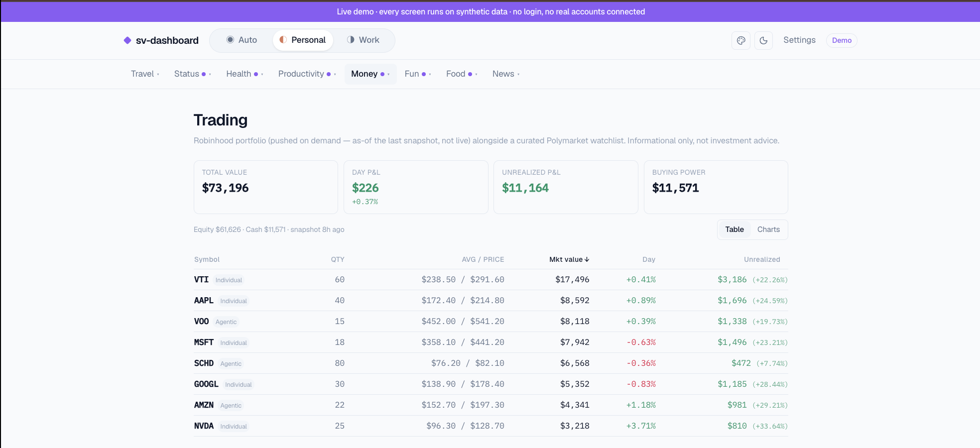Click the AMZN symbol

point(204,405)
